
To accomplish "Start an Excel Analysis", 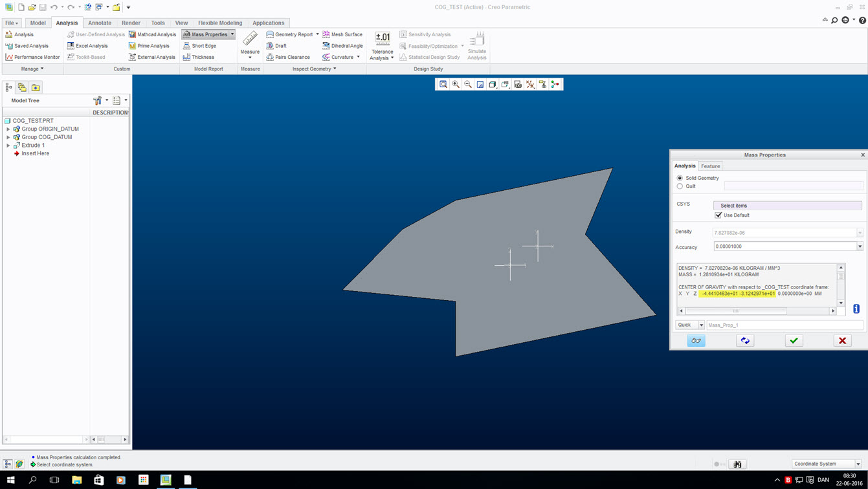I will pyautogui.click(x=87, y=46).
